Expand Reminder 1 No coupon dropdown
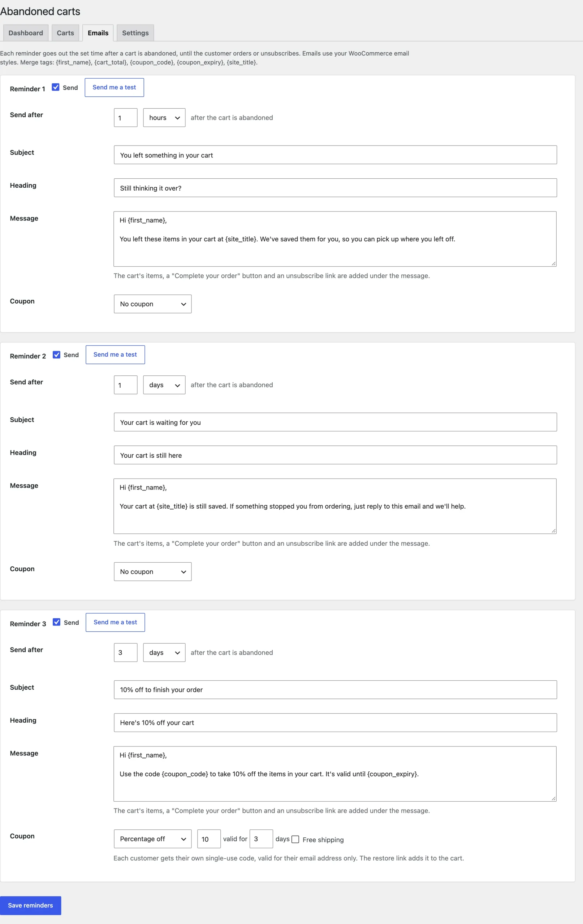The image size is (583, 924). click(x=153, y=304)
